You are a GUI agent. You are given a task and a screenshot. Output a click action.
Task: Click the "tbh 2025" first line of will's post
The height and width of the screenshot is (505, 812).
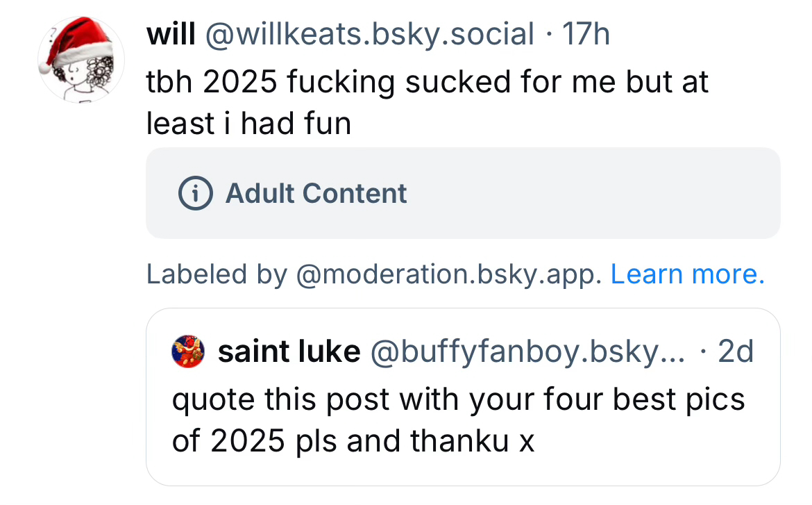(208, 82)
